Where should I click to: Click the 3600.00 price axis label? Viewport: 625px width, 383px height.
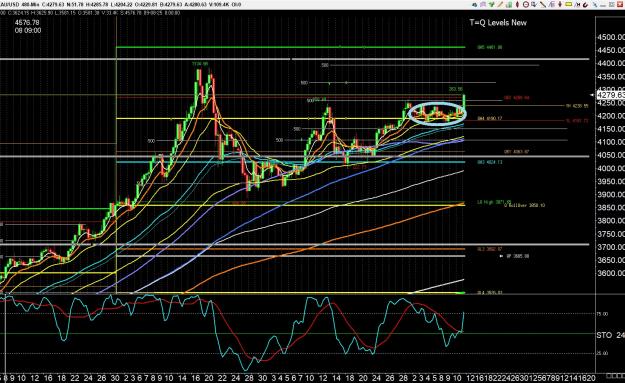tap(610, 273)
